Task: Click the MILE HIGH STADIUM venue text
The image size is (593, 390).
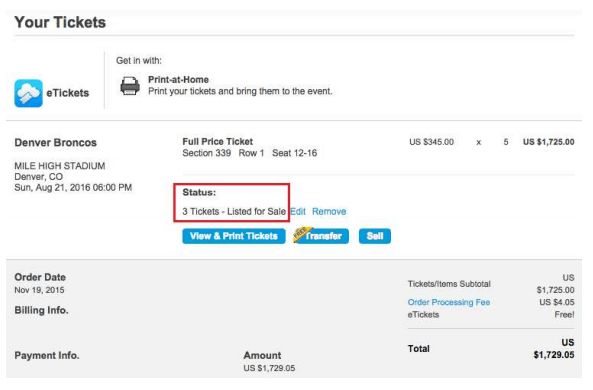Action: pos(60,166)
